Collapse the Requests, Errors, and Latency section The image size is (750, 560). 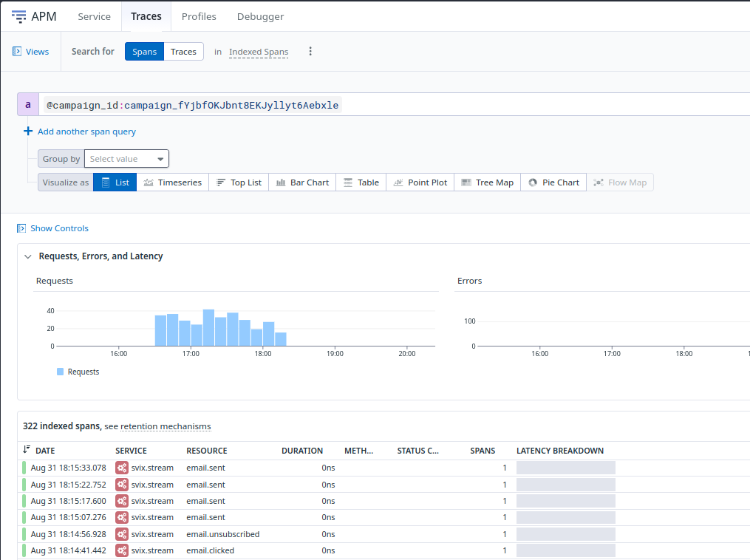pos(28,256)
